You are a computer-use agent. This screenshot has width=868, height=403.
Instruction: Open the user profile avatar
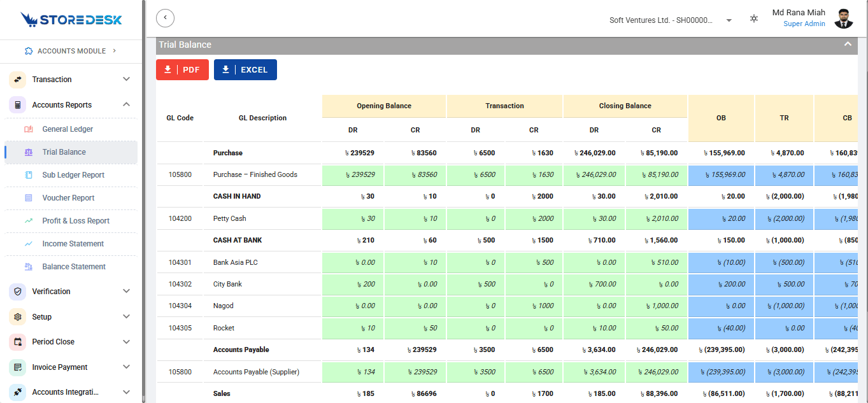tap(844, 18)
